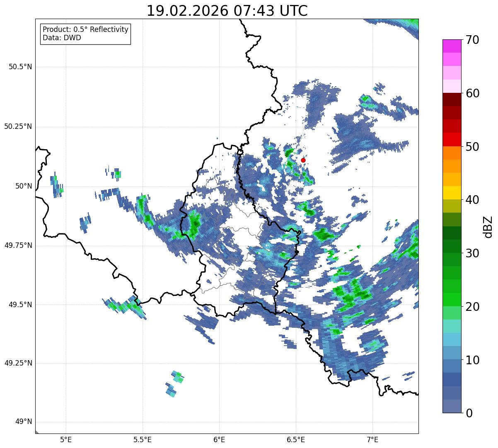498x448 pixels.
Task: Click the red radar site marker
Action: click(x=303, y=160)
